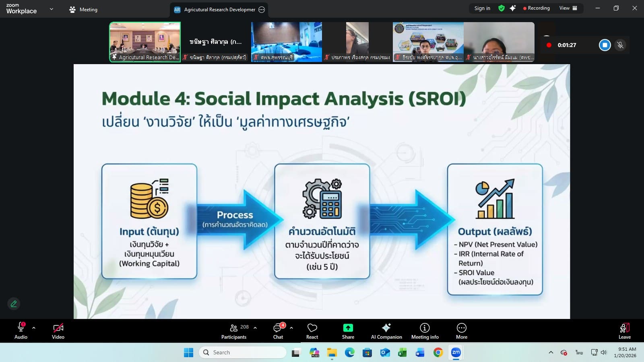Click the annotation pencil icon
This screenshot has height=362, width=644.
(x=14, y=304)
